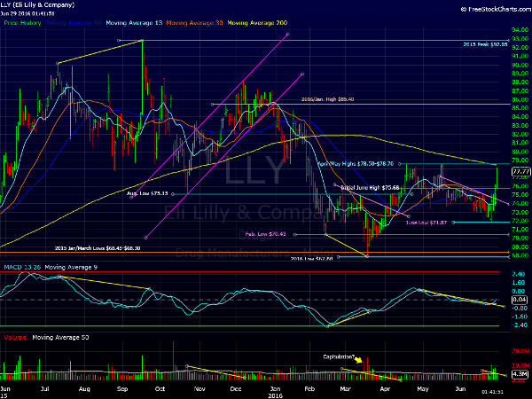532x399 pixels.
Task: Click the MACD 13 26 indicator label
Action: 22,268
